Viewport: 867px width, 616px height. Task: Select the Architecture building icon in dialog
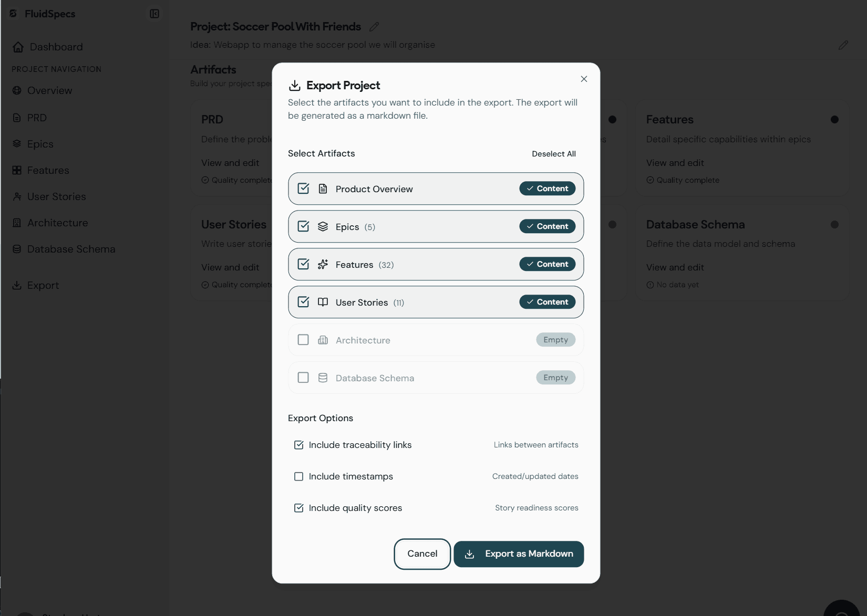click(322, 340)
